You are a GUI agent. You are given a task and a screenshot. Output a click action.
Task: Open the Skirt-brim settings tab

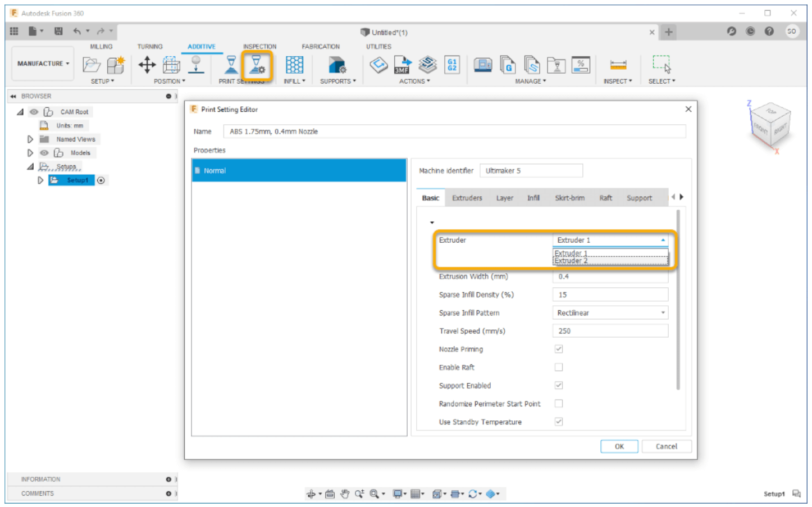569,198
